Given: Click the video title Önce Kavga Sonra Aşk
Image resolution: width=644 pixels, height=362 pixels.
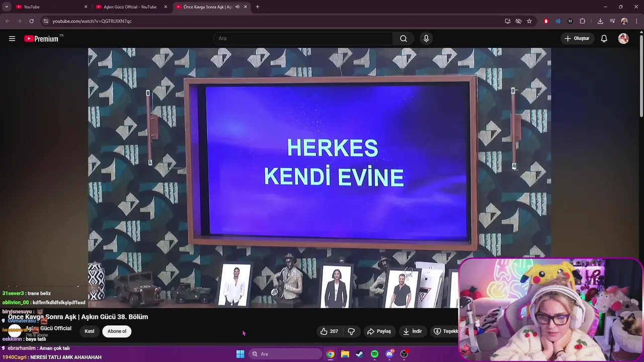Looking at the screenshot, I should [x=78, y=317].
